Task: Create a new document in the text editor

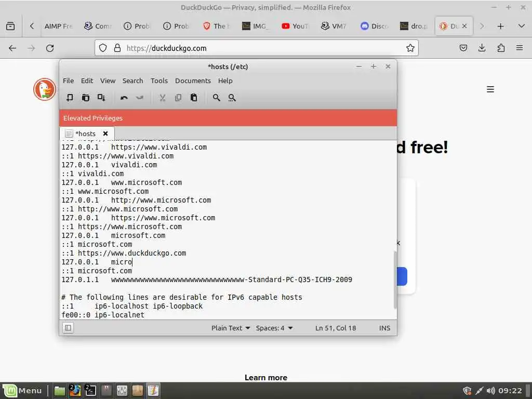Action: (x=70, y=98)
